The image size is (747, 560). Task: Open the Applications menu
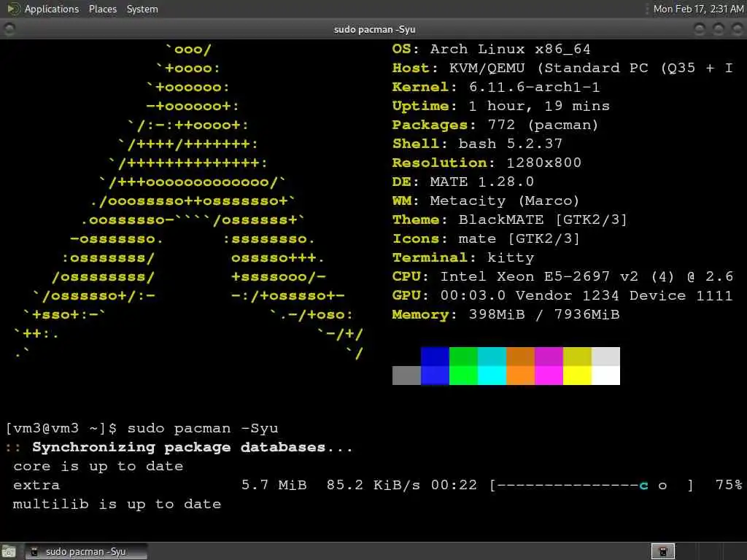[52, 9]
